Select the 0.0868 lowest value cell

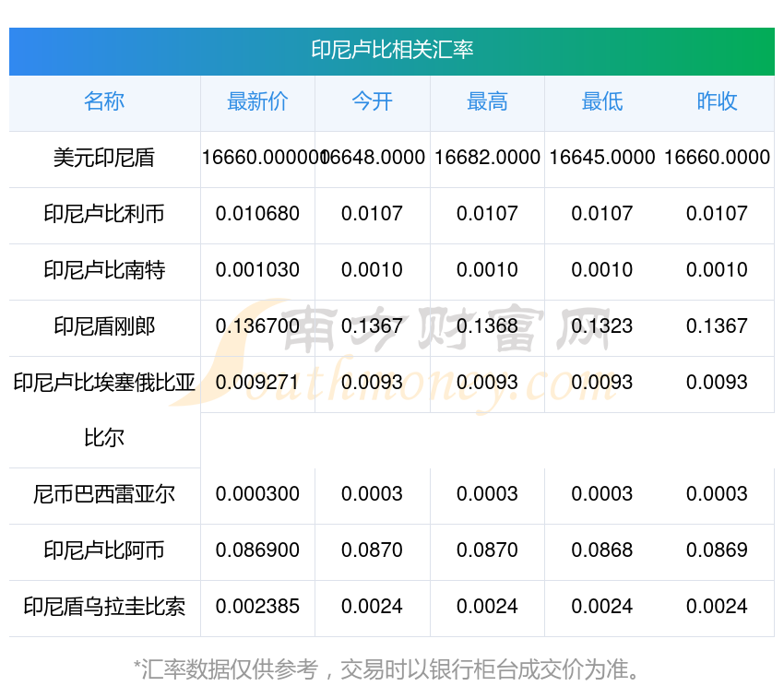coord(601,550)
